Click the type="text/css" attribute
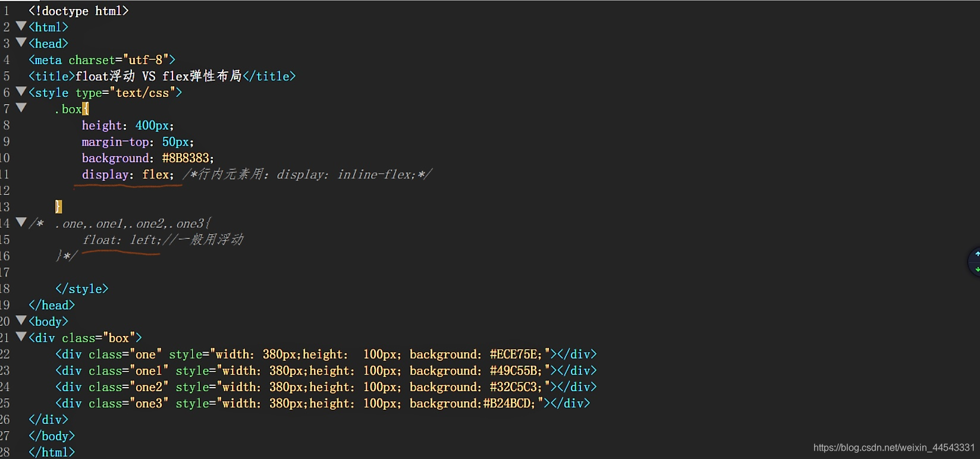Screen dimensions: 980x459 125,93
